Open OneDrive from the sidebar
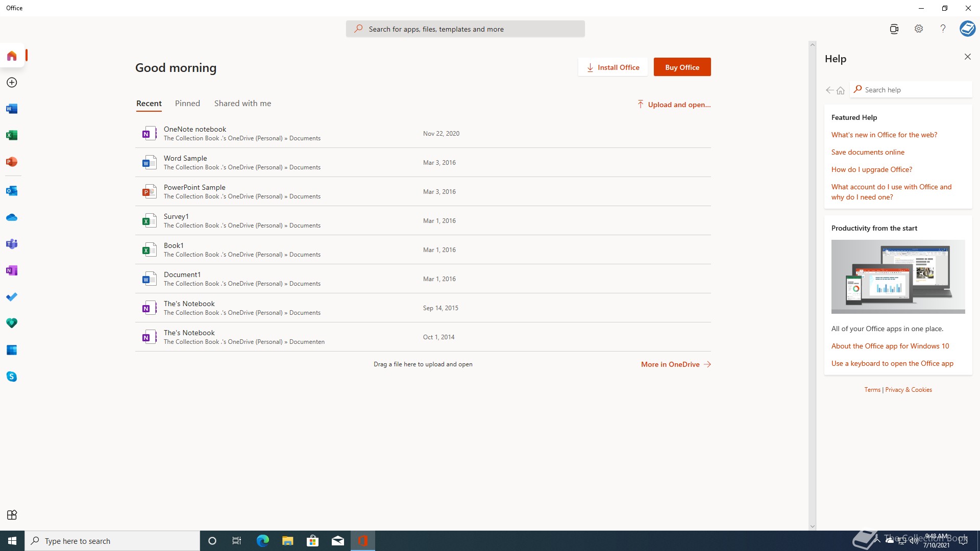 tap(12, 217)
